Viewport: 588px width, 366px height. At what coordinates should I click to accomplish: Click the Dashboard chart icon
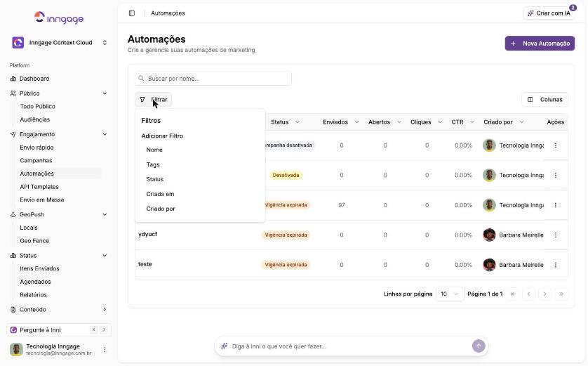[13, 79]
